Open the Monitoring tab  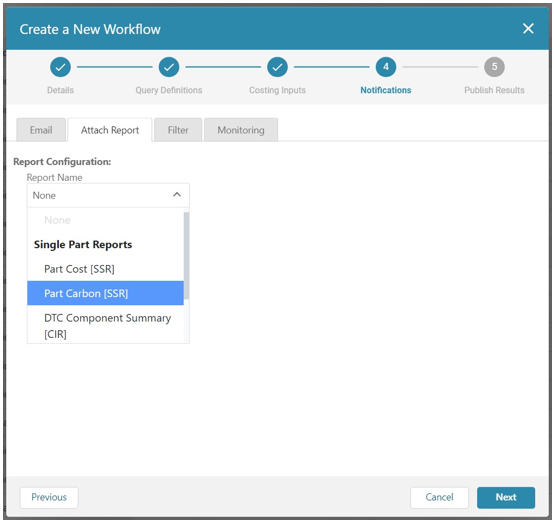click(241, 130)
